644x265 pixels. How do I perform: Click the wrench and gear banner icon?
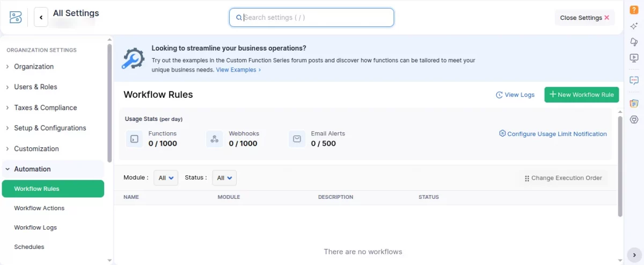point(132,59)
